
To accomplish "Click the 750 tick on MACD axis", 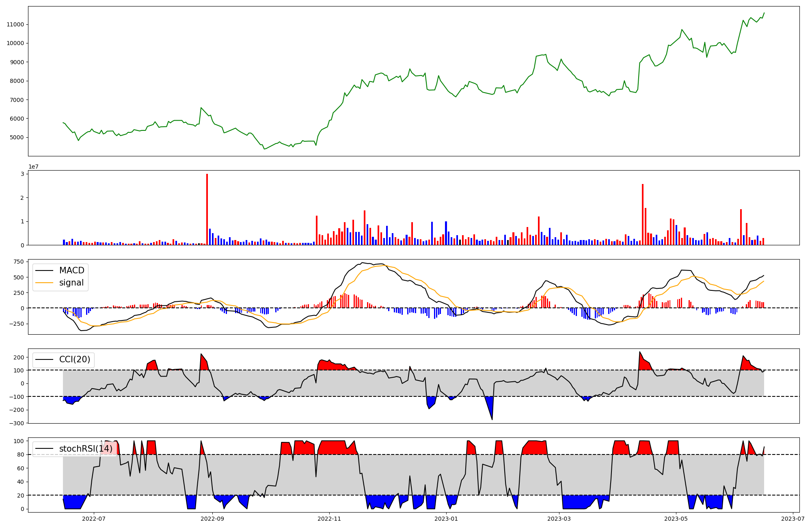I will [19, 262].
